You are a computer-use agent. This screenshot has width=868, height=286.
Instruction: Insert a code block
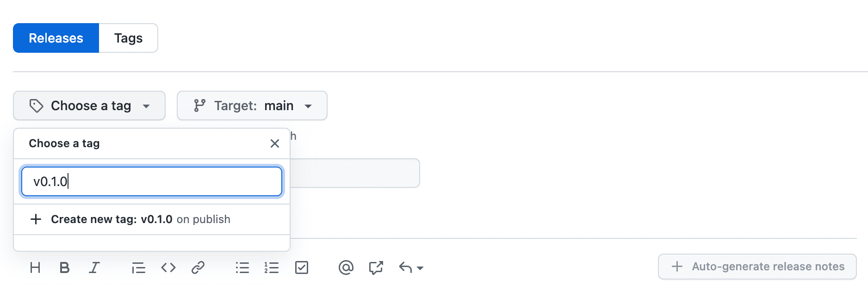point(168,267)
